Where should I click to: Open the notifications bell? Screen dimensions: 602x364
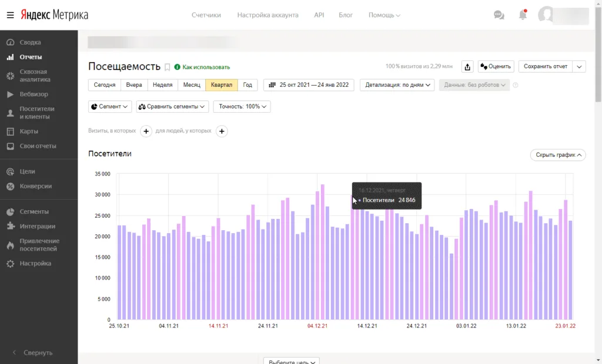(523, 15)
